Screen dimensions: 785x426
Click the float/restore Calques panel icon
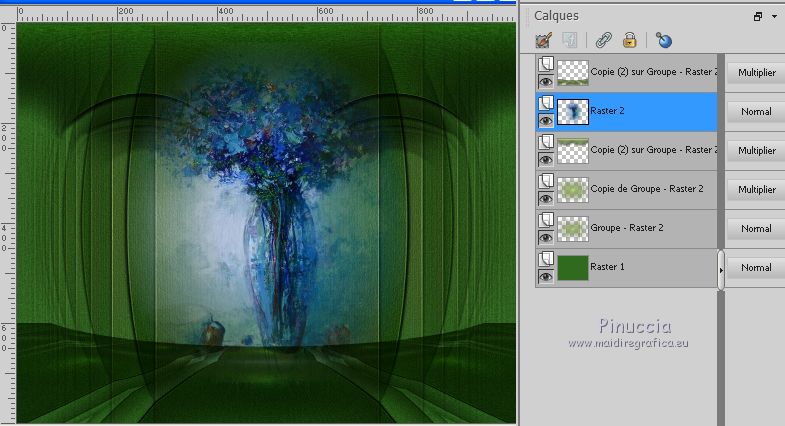point(758,17)
